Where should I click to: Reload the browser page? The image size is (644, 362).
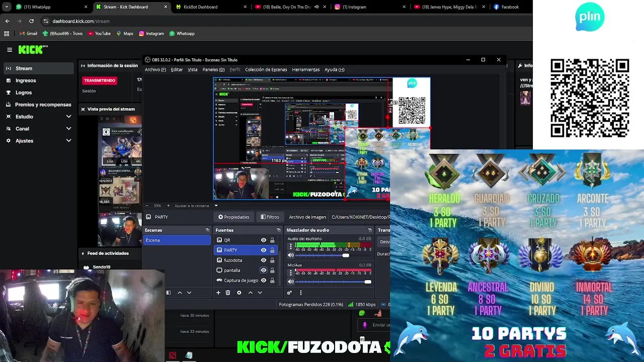31,21
